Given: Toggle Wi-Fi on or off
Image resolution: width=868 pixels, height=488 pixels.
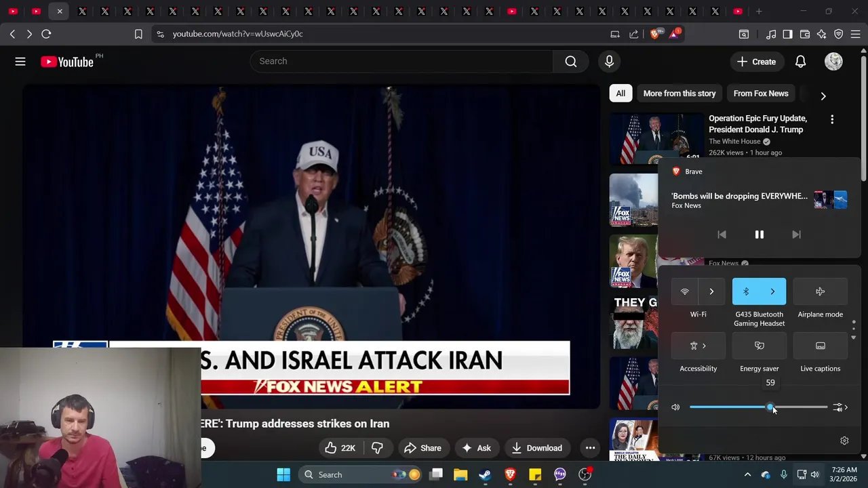Looking at the screenshot, I should point(684,291).
